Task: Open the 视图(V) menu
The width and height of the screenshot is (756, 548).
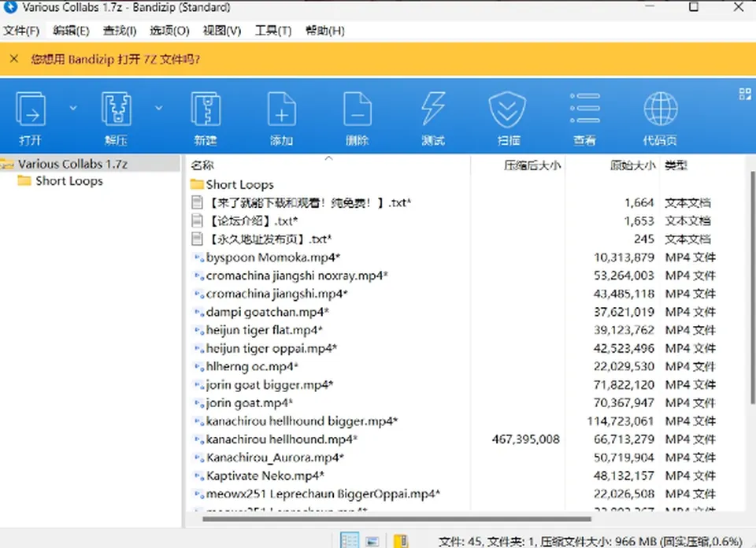Action: (x=222, y=31)
